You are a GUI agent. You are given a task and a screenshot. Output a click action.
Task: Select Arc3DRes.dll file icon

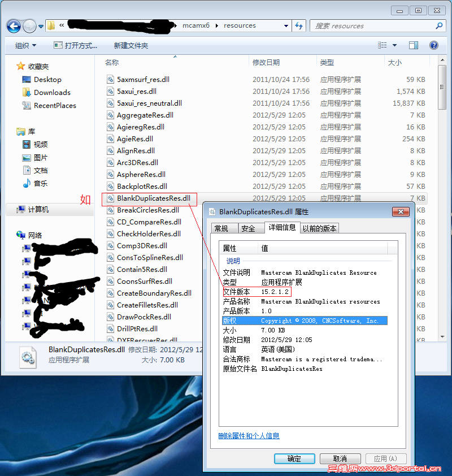(x=110, y=162)
